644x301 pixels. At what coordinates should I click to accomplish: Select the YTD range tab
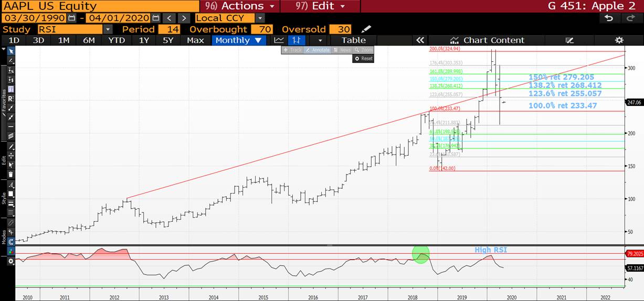(x=117, y=40)
